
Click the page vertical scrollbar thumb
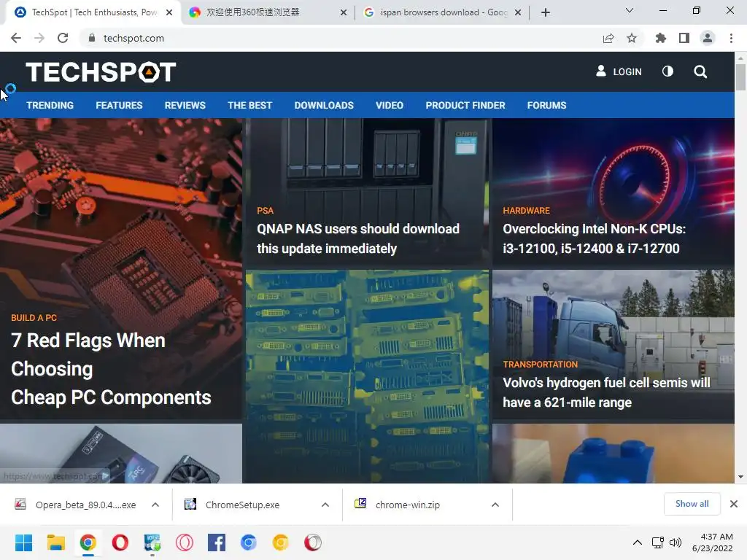coord(740,76)
